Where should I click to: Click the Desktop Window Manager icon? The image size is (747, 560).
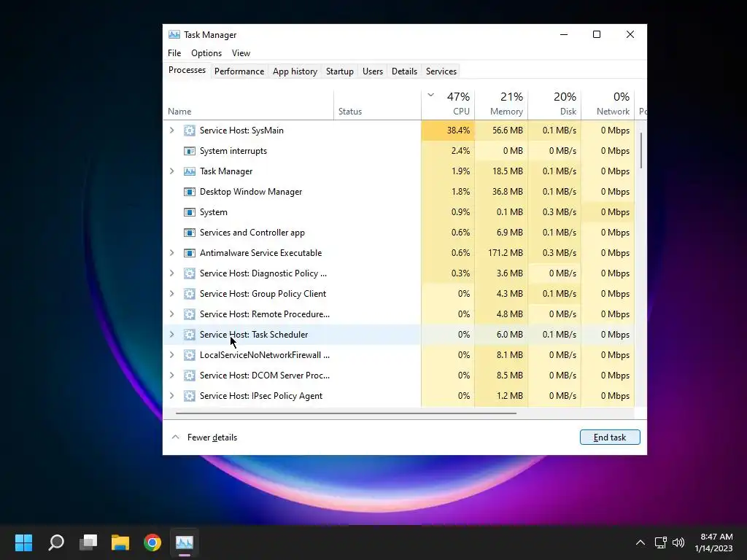pyautogui.click(x=189, y=192)
